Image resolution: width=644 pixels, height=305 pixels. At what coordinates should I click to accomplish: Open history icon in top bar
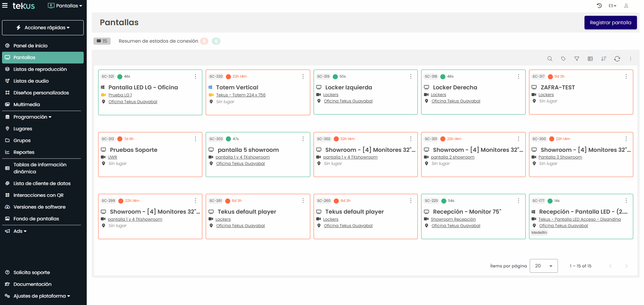point(599,6)
